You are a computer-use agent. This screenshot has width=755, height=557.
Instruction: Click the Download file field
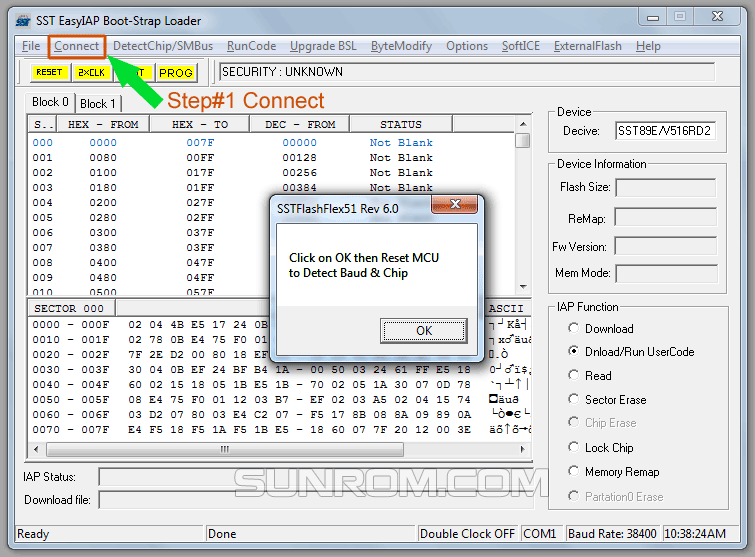(316, 500)
